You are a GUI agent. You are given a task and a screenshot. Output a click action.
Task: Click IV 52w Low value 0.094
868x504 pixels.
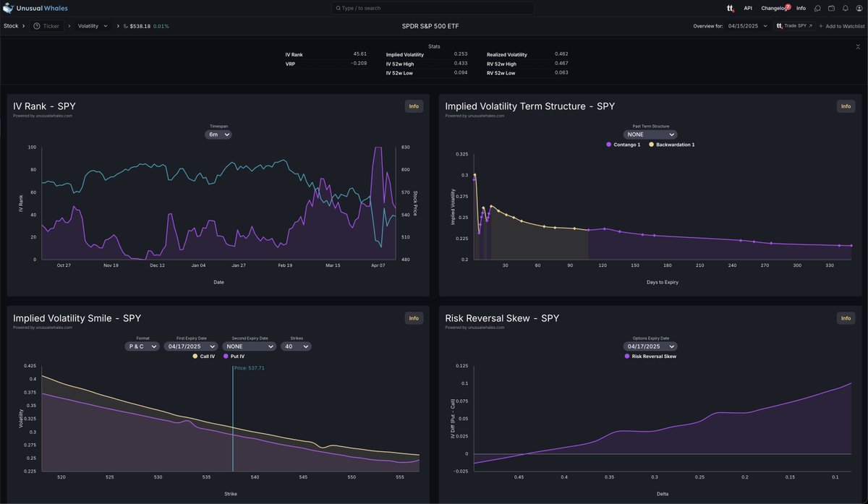coord(460,72)
